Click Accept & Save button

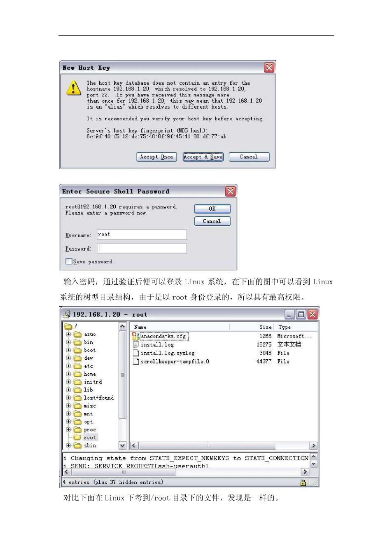pos(203,157)
